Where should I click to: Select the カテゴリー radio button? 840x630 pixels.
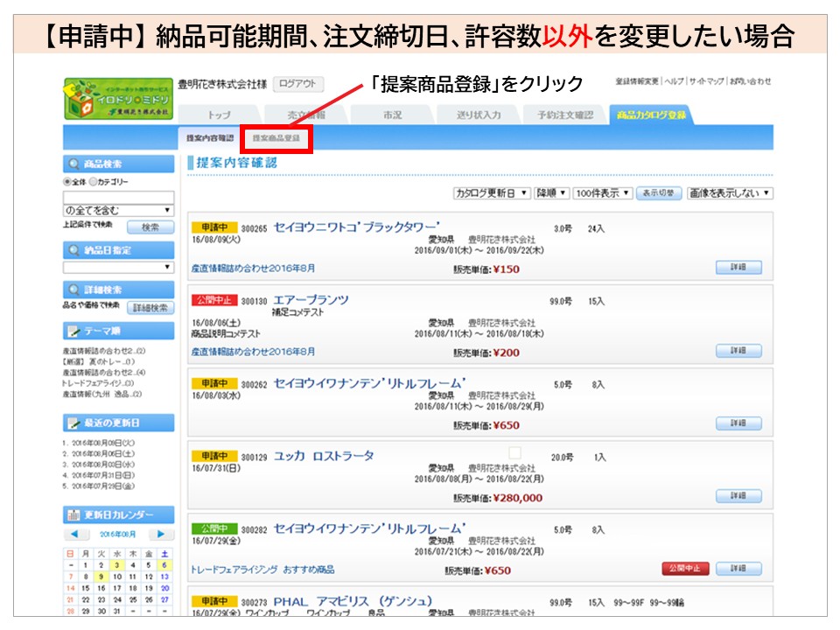[94, 182]
